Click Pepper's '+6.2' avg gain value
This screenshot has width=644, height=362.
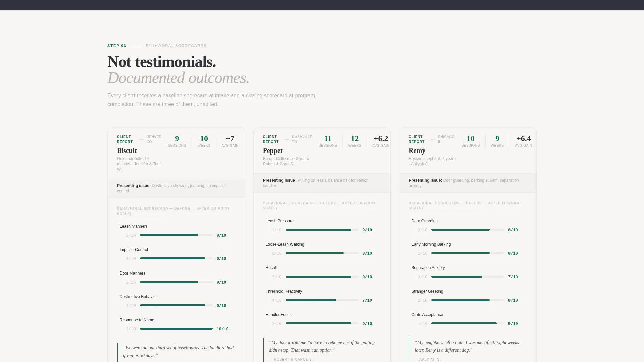pos(381,138)
